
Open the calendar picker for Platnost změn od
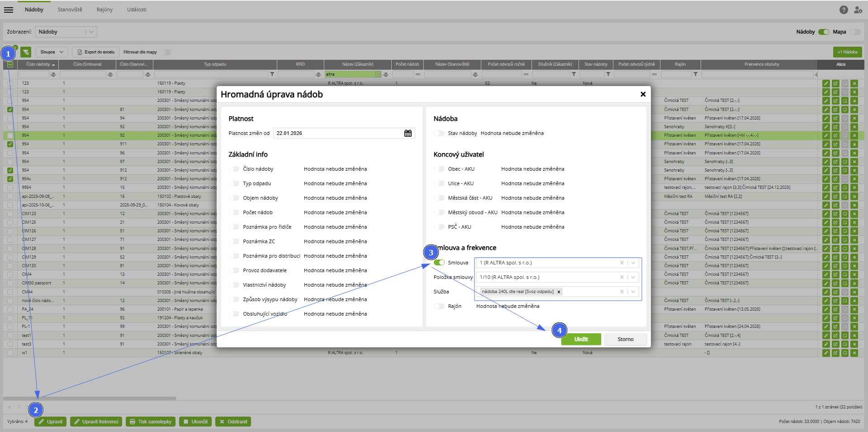pos(408,133)
